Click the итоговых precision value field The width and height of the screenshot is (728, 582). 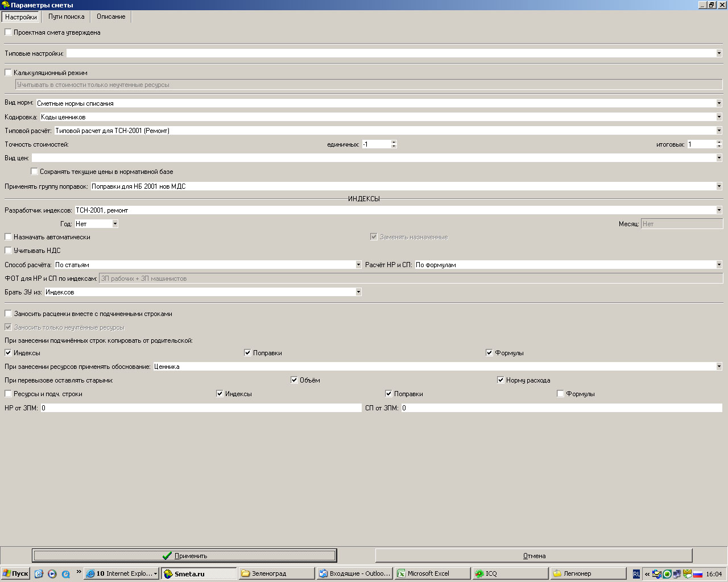pyautogui.click(x=701, y=144)
